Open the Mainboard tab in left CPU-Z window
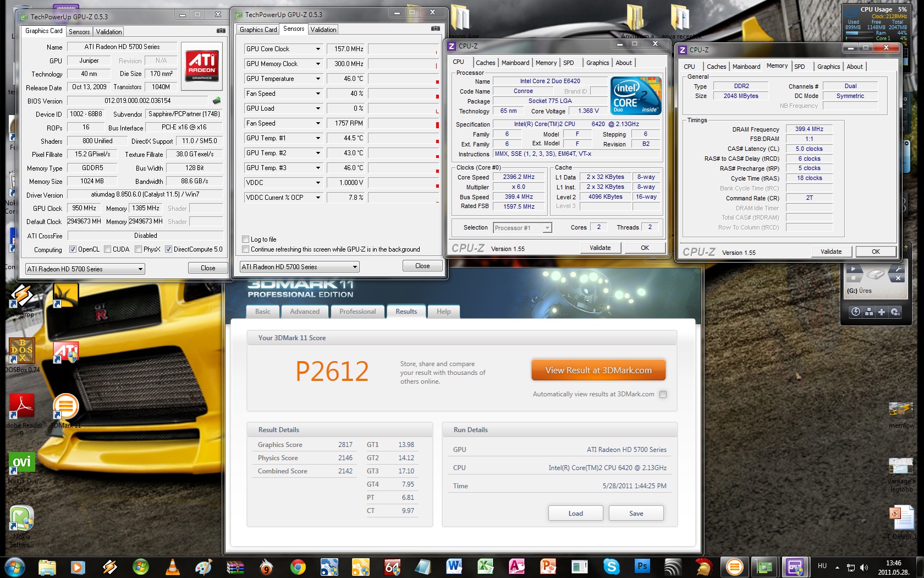 515,63
